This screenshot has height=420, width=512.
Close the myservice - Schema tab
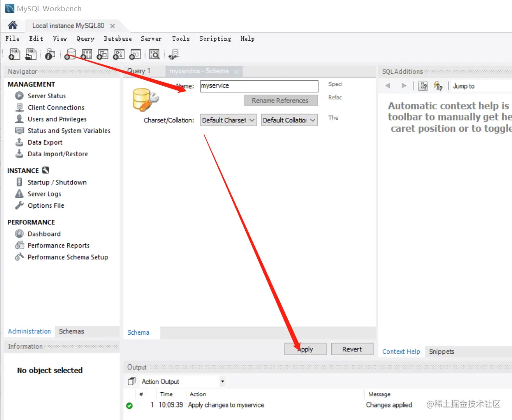[236, 71]
